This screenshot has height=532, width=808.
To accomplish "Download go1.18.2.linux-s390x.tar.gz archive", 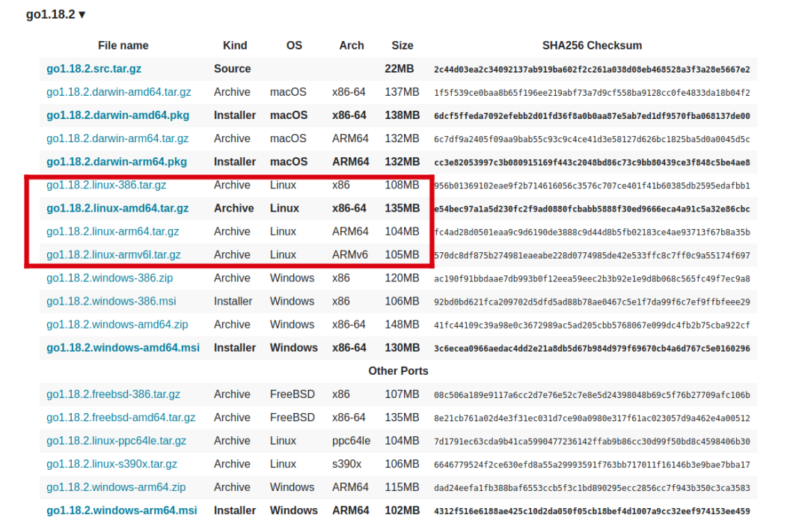I will [111, 464].
